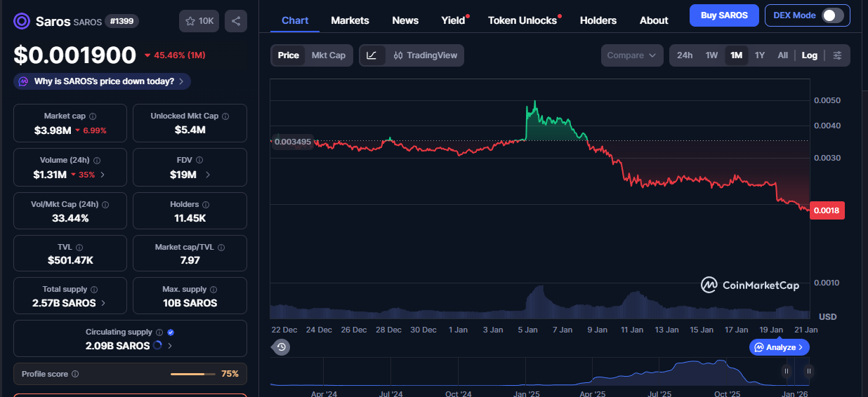Screen dimensions: 868x397
Task: Expand the FDV details chevron
Action: (x=208, y=175)
